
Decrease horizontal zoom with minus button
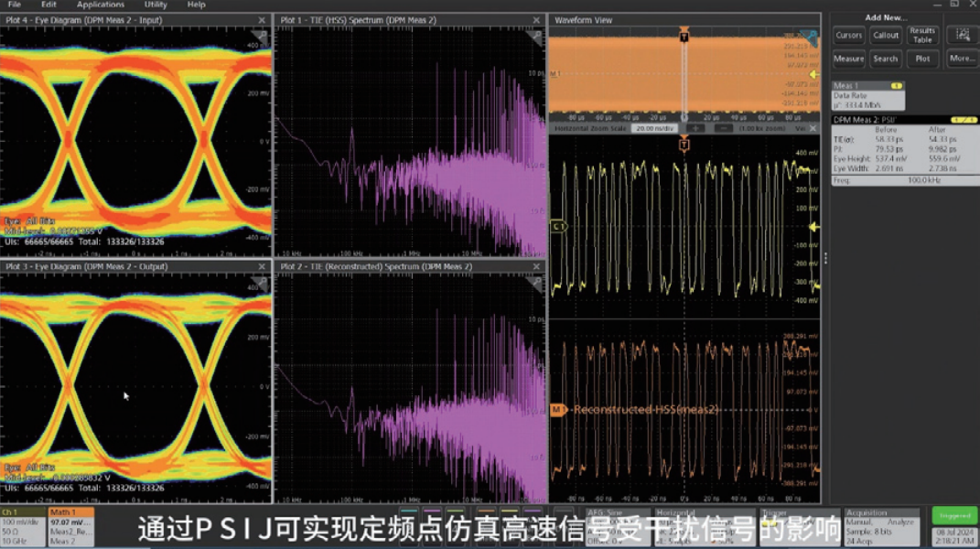(722, 129)
